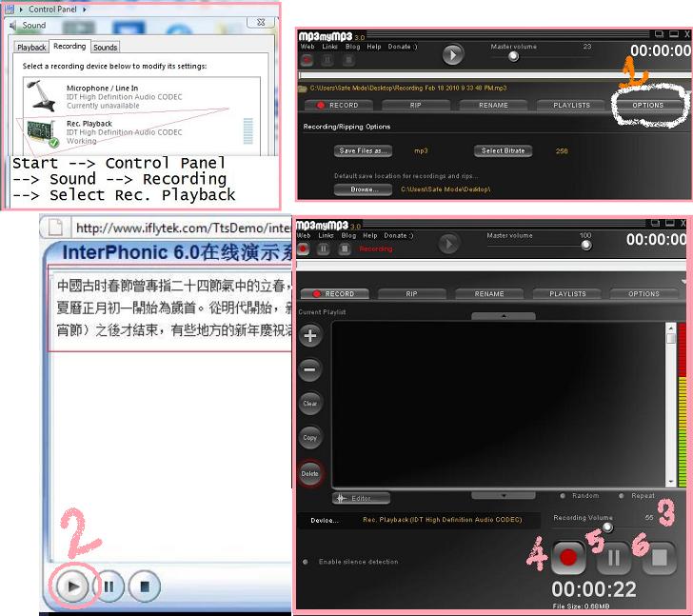Click small stop button in lower mp3mymp3 toolbar
The width and height of the screenshot is (693, 616).
(x=345, y=248)
